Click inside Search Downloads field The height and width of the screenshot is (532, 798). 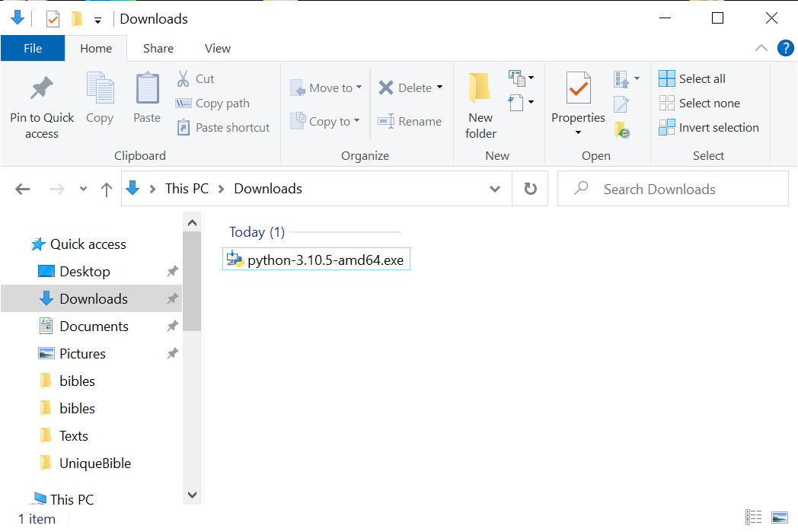pyautogui.click(x=673, y=190)
